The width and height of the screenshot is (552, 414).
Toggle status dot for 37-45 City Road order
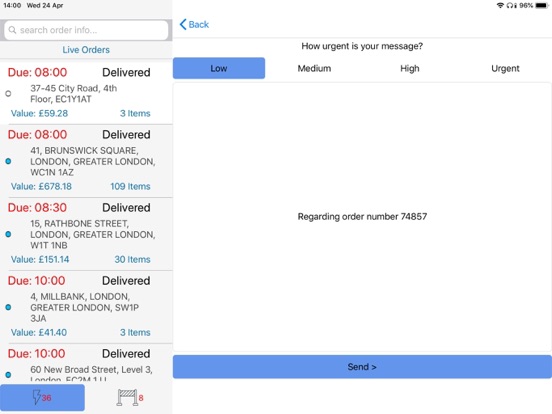tap(8, 94)
